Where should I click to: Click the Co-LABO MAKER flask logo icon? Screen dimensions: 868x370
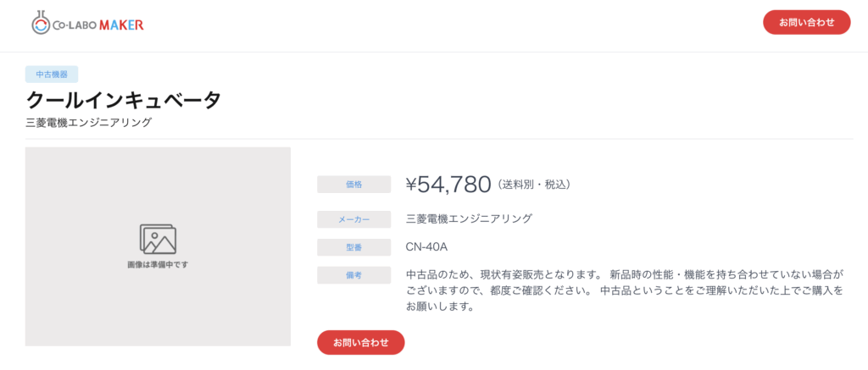tap(41, 23)
